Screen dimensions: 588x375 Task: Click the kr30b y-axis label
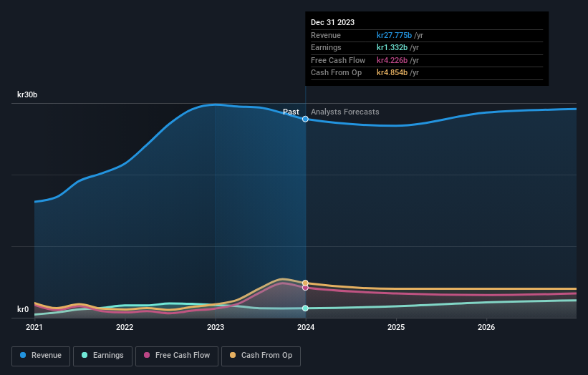[27, 94]
